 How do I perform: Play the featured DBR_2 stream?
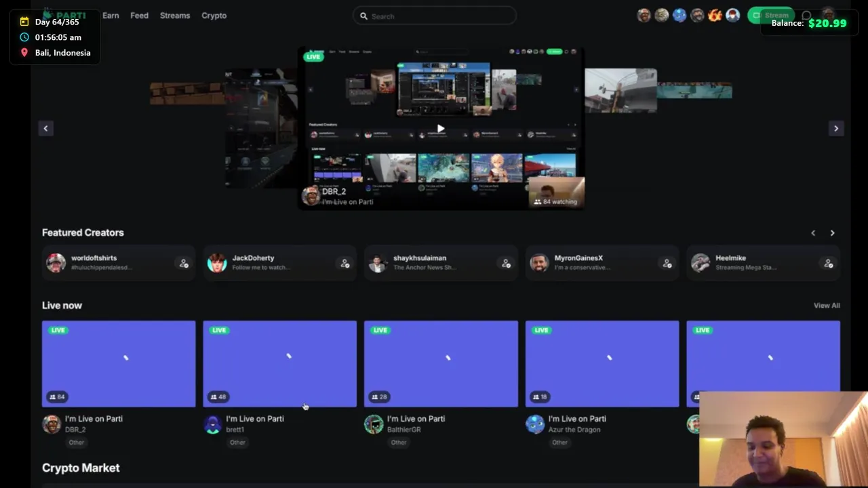coord(441,128)
